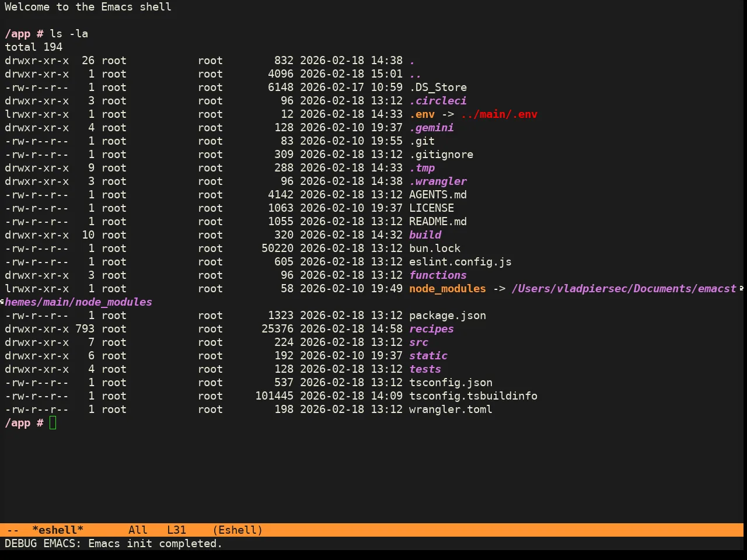Select the tsconfig.tsbuildinfo file name

[473, 396]
